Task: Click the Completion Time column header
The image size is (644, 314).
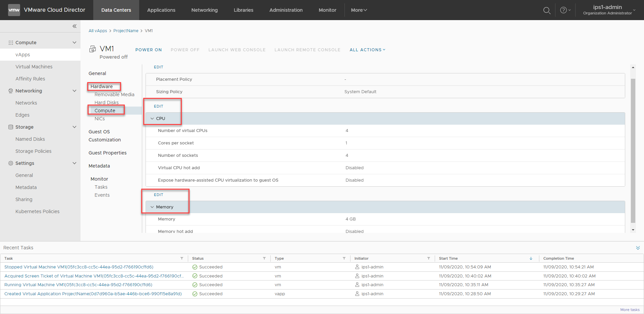Action: (558, 258)
